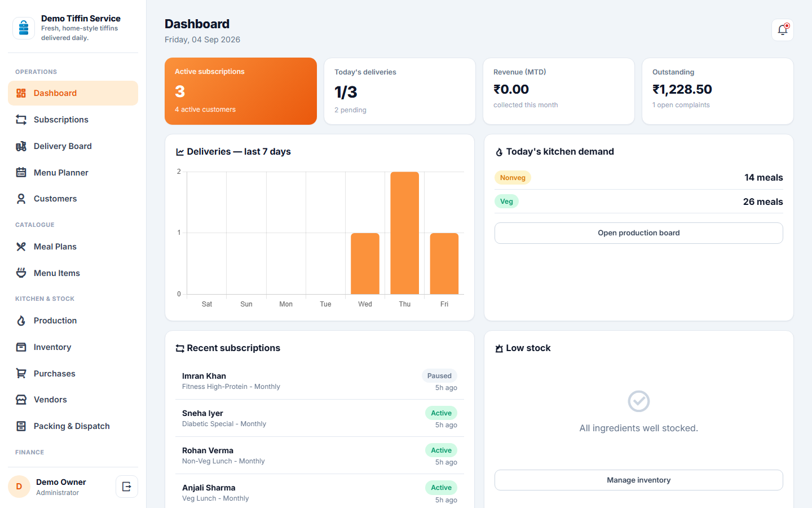Image resolution: width=812 pixels, height=508 pixels.
Task: Open Delivery Board from sidebar
Action: coord(73,146)
